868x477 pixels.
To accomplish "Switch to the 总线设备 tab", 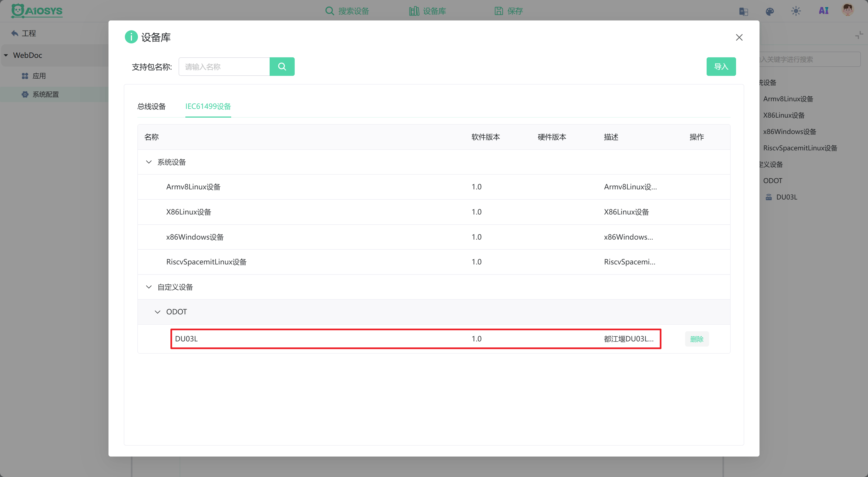I will coord(152,107).
